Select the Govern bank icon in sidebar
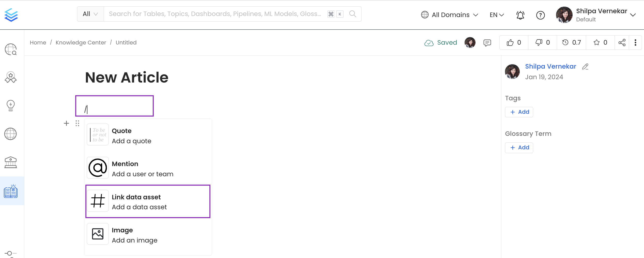This screenshot has width=644, height=258. pyautogui.click(x=10, y=162)
